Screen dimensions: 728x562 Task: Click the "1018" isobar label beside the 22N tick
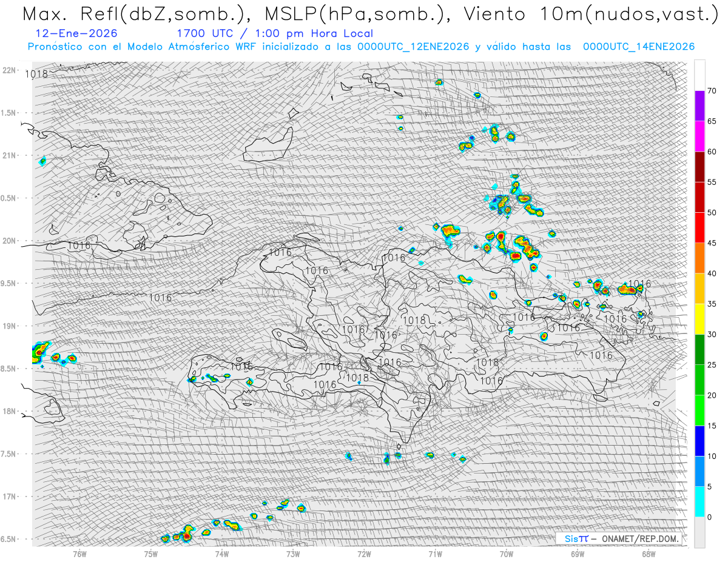click(36, 75)
